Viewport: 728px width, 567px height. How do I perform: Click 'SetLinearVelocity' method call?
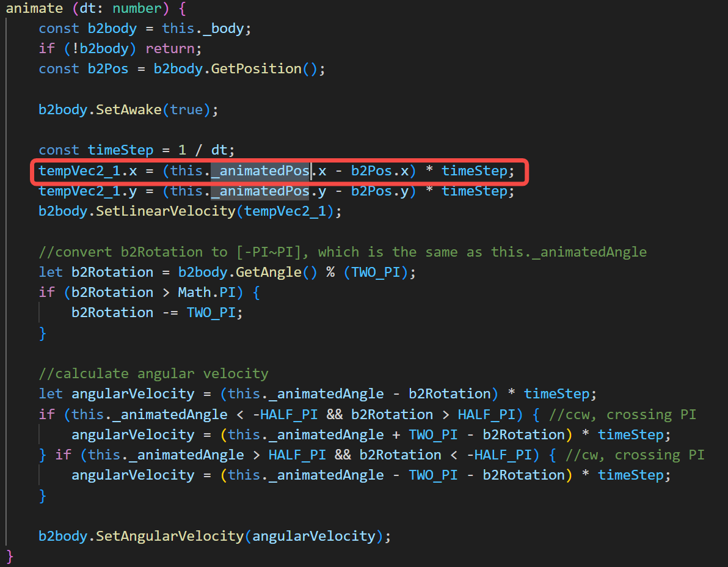point(166,211)
